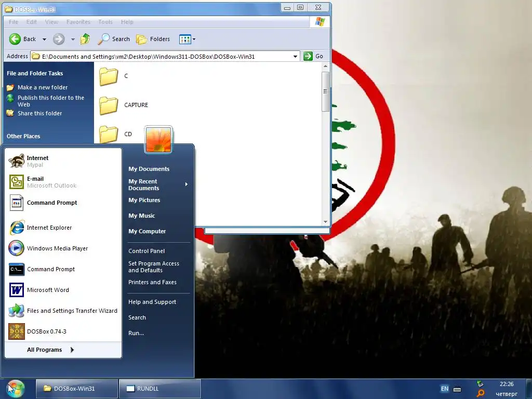This screenshot has width=532, height=399.
Task: Launch Internet Explorer icon
Action: click(16, 228)
